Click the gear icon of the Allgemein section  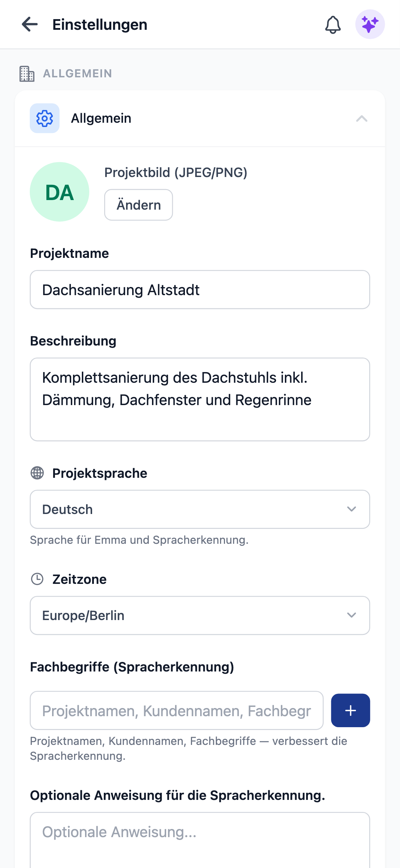coord(44,118)
